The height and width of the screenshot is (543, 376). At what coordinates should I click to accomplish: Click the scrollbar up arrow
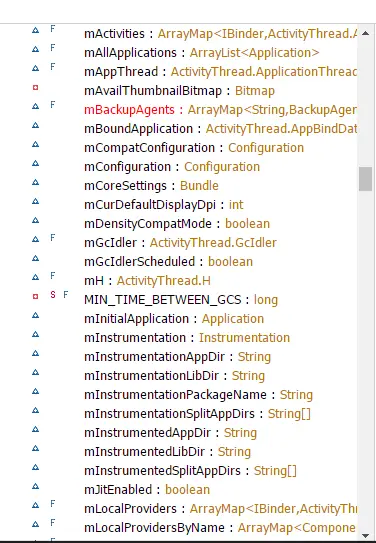(x=365, y=34)
